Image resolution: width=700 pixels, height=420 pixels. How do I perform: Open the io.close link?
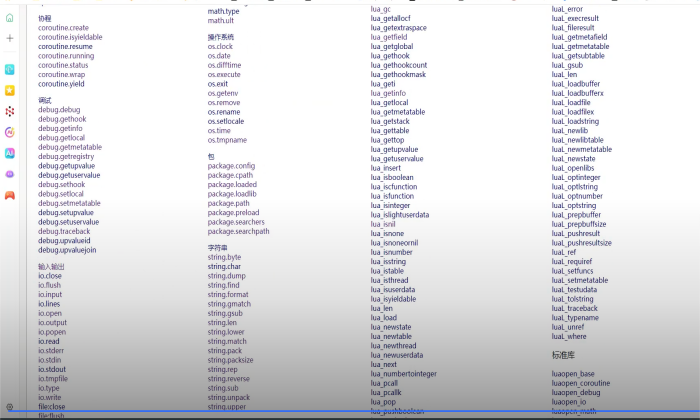point(50,276)
